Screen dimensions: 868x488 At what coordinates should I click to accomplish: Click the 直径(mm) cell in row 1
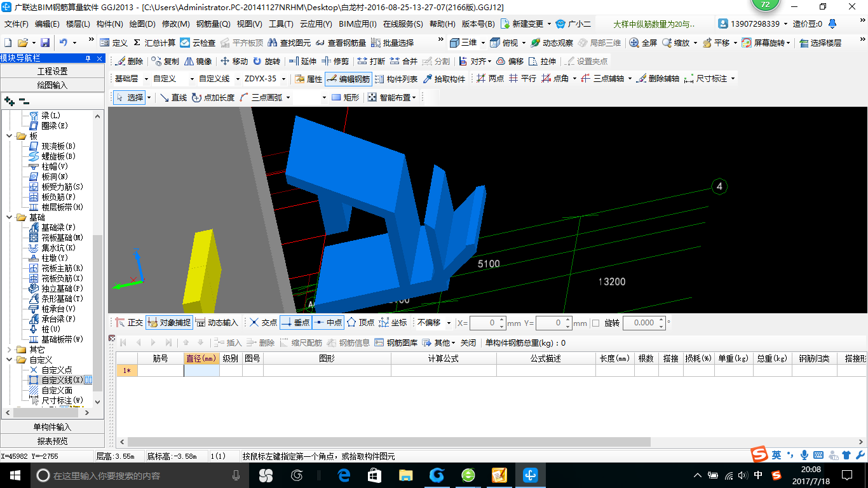[201, 370]
